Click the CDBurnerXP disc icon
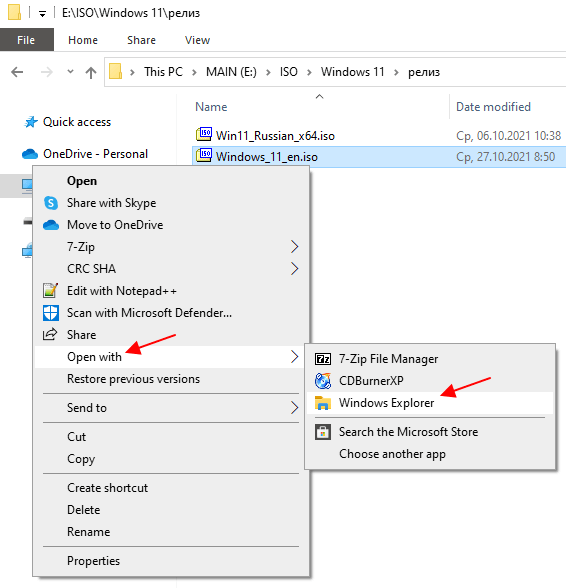 coord(323,381)
